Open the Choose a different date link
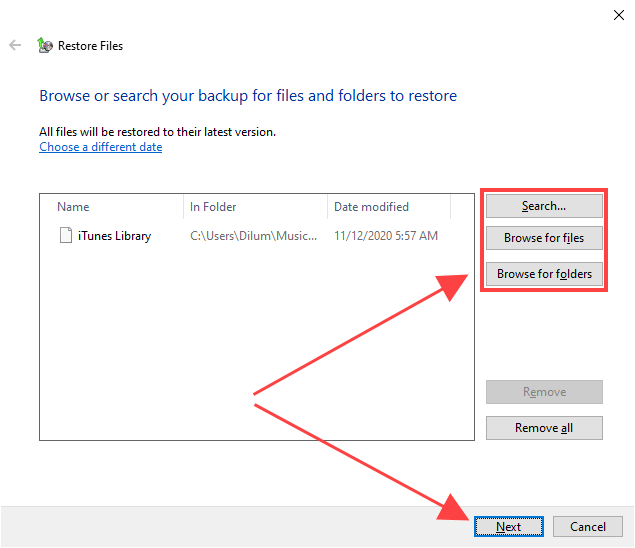 [100, 147]
